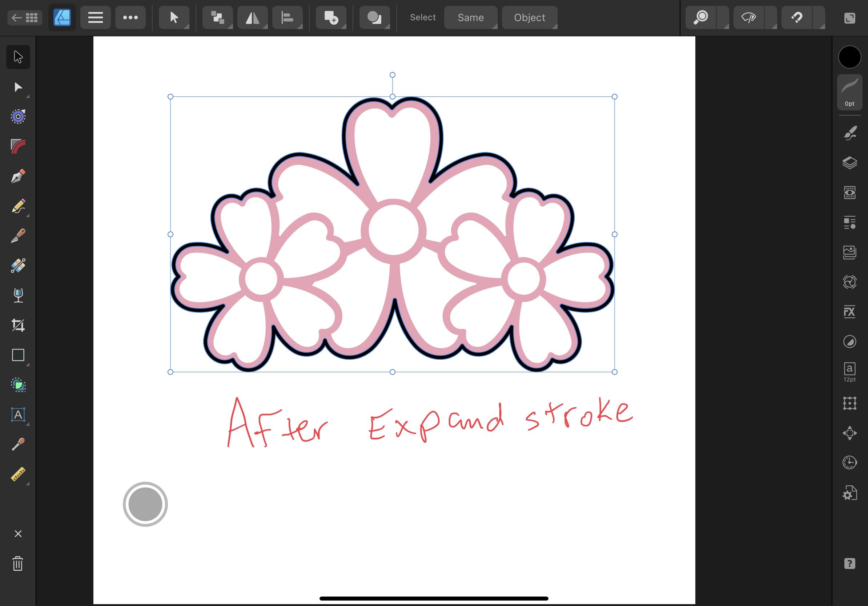Open the Stock images panel
This screenshot has height=606, width=868.
click(x=849, y=252)
